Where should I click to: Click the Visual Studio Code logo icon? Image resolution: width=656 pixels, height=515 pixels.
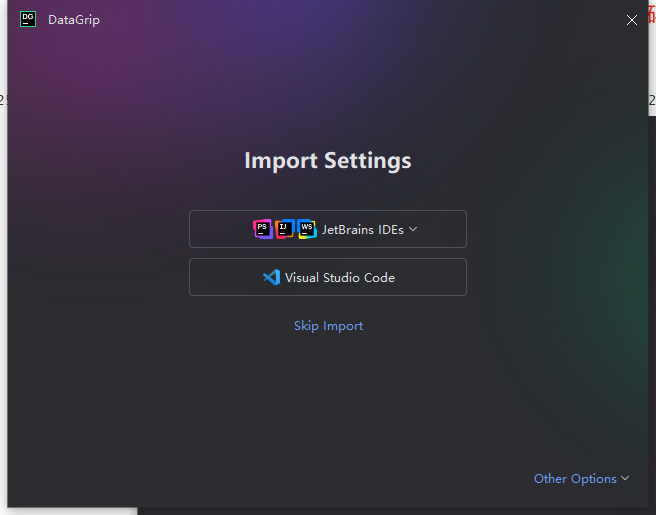pos(272,277)
